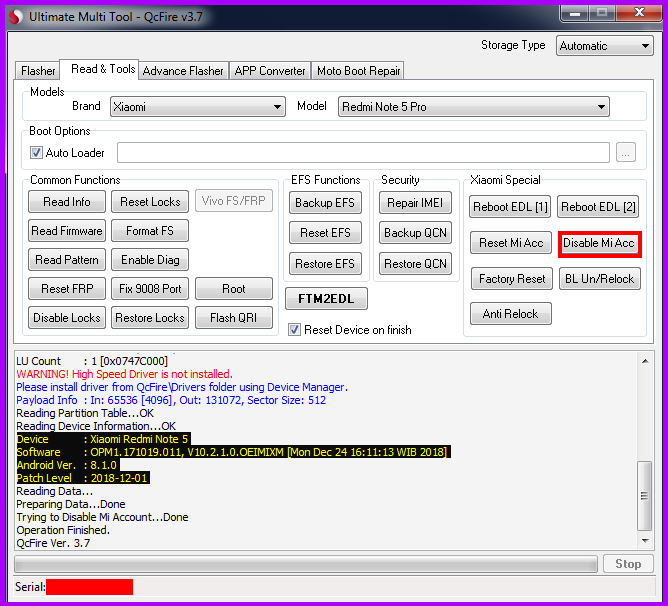The width and height of the screenshot is (668, 606).
Task: Click the log scrollbar down arrow
Action: pos(645,541)
